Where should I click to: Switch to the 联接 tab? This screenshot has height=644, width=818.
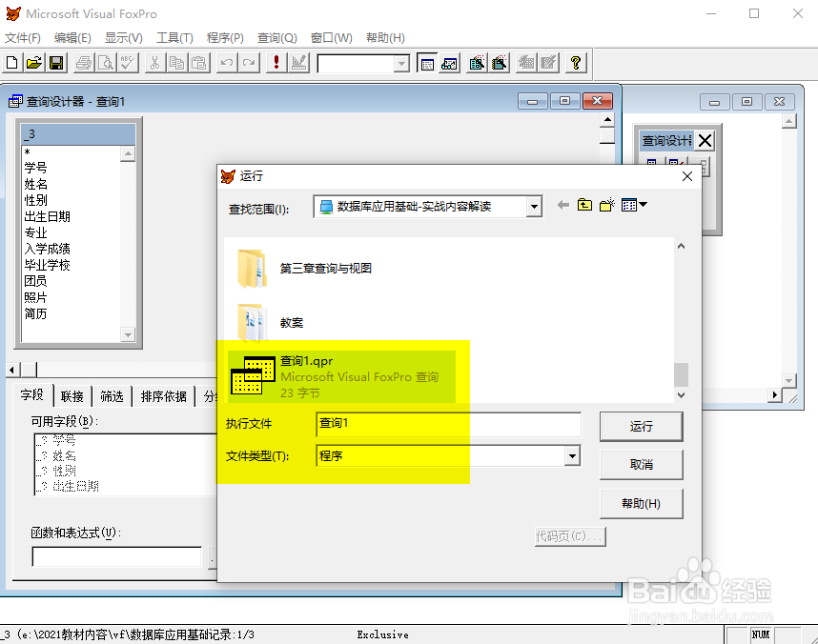coord(72,396)
